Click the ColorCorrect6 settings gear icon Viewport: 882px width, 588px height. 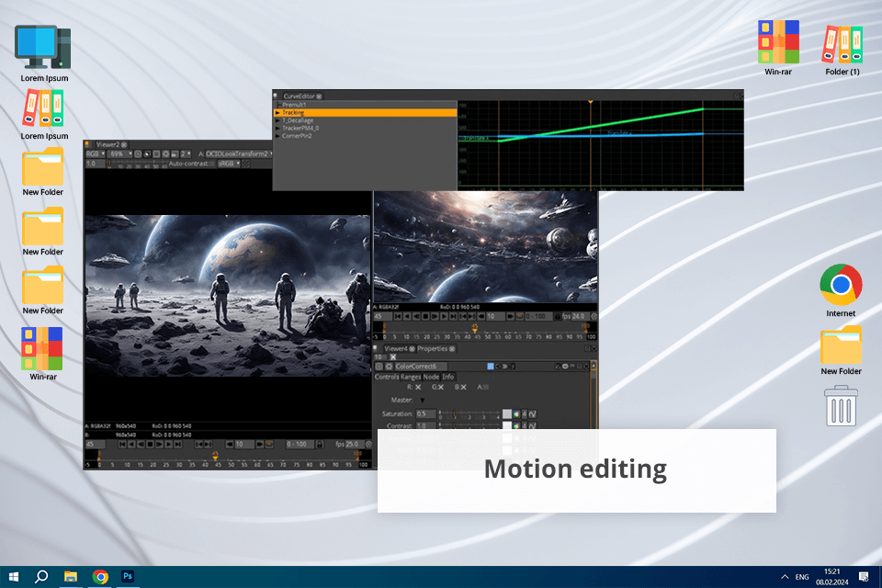pyautogui.click(x=389, y=367)
